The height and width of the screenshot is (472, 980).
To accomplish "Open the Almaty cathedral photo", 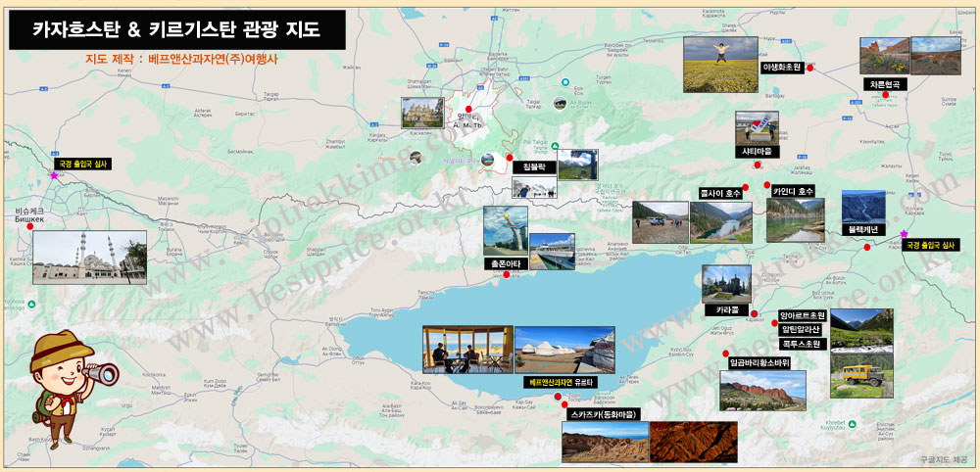I will [x=421, y=113].
